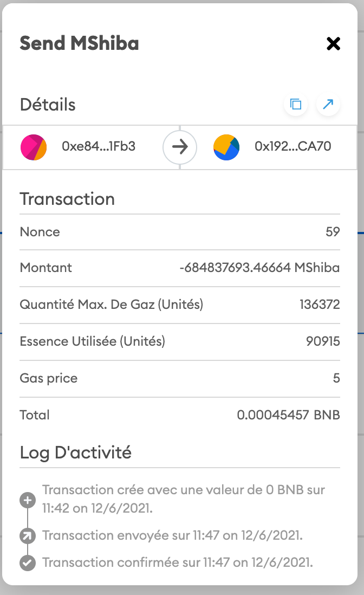Select recipient address 0x192...CA70
This screenshot has height=595, width=364.
coord(292,147)
